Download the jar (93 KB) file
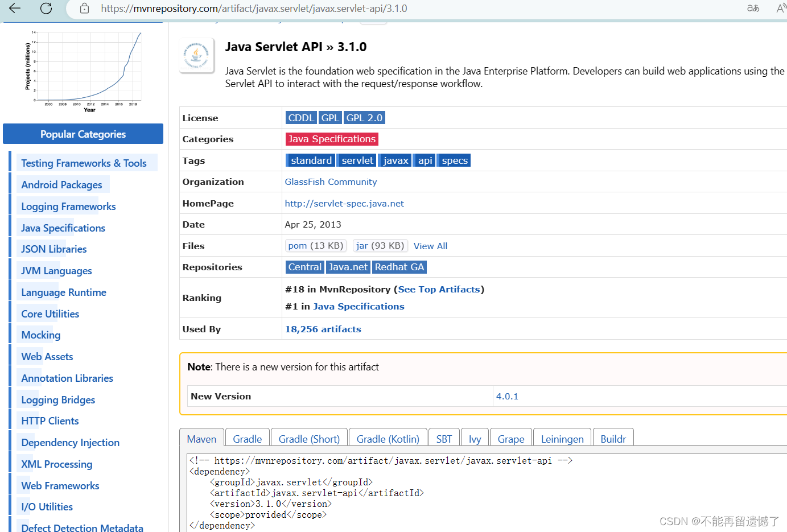The image size is (787, 532). click(x=380, y=246)
